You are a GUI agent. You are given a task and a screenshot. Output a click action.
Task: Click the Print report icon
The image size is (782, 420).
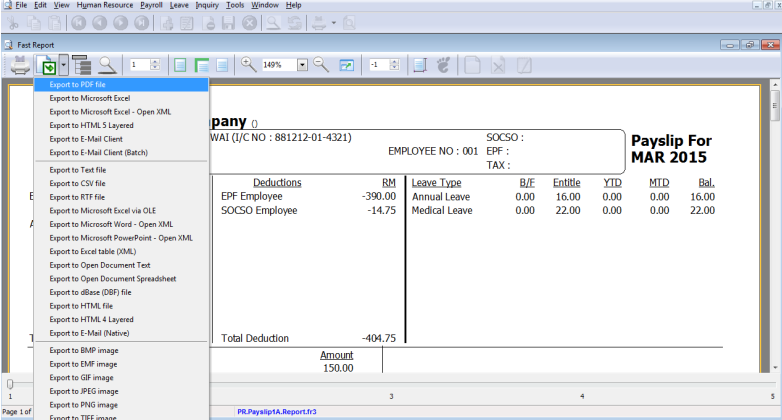tap(20, 66)
